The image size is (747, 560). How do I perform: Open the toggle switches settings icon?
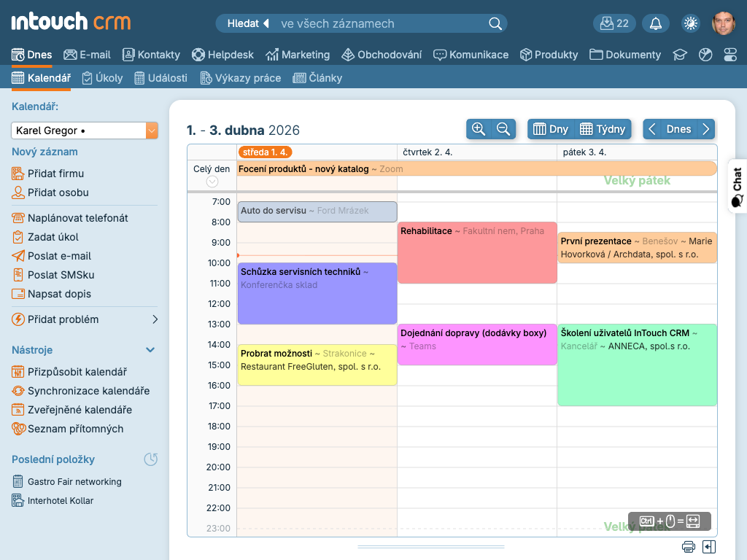click(730, 55)
